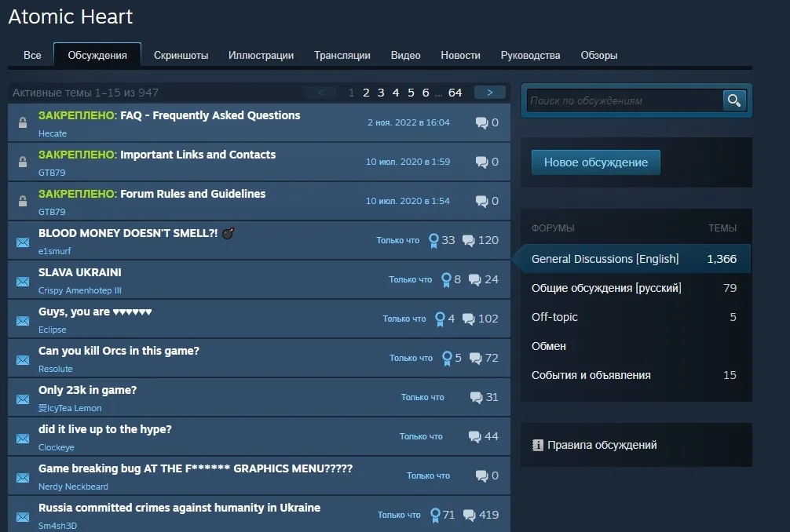Screen dimensions: 790x532
Task: Open Important Links and Contacts thread
Action: click(198, 155)
